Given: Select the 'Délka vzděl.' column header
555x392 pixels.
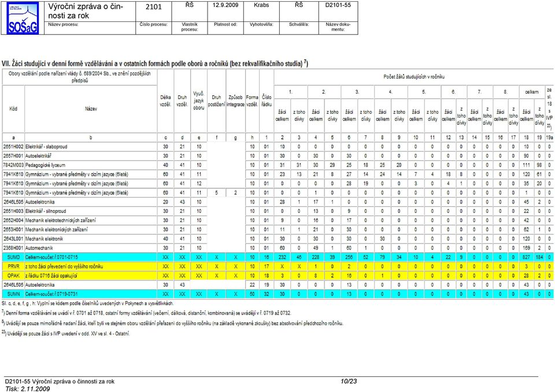Looking at the screenshot, I should [165, 101].
